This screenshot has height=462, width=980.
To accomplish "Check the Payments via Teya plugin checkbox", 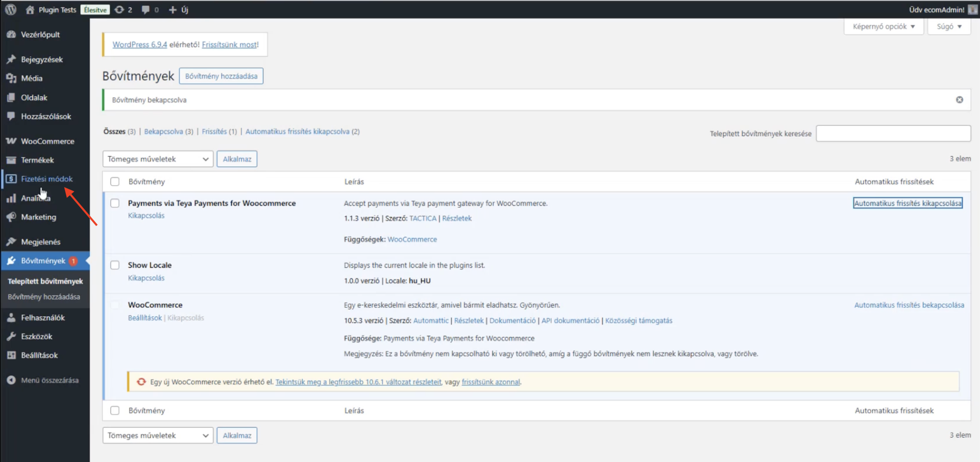I will 115,203.
